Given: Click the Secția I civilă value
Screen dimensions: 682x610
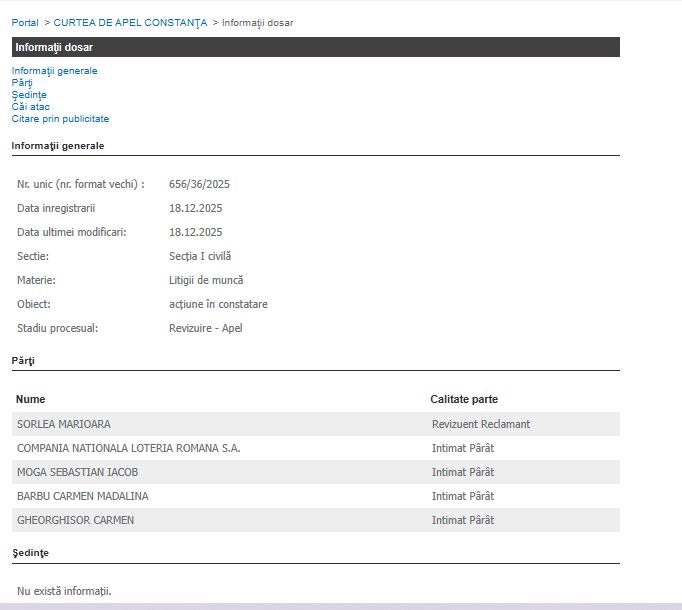Looking at the screenshot, I should 200,256.
